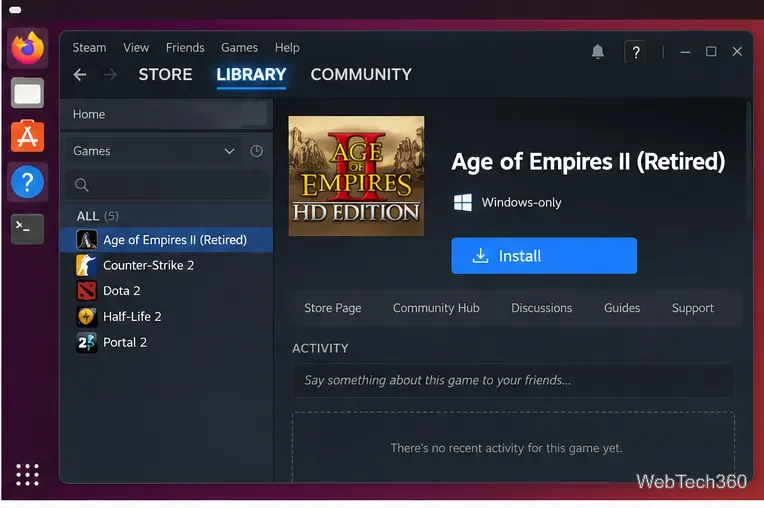Viewport: 764px width, 508px height.
Task: Visit the Community Hub link
Action: 436,308
